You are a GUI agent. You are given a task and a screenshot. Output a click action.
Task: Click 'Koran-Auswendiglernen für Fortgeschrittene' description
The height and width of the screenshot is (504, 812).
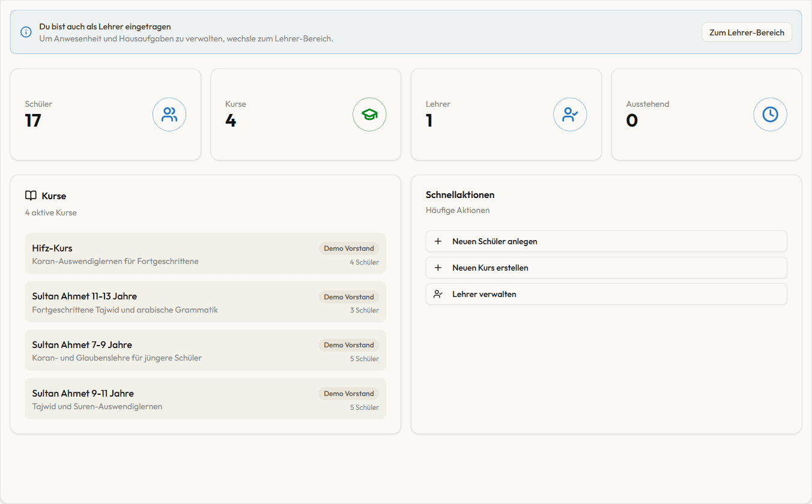coord(115,262)
